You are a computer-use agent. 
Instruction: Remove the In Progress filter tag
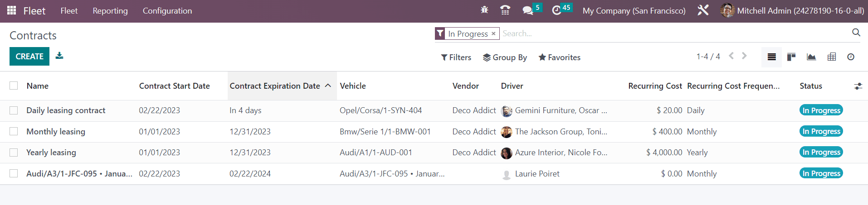tap(493, 34)
